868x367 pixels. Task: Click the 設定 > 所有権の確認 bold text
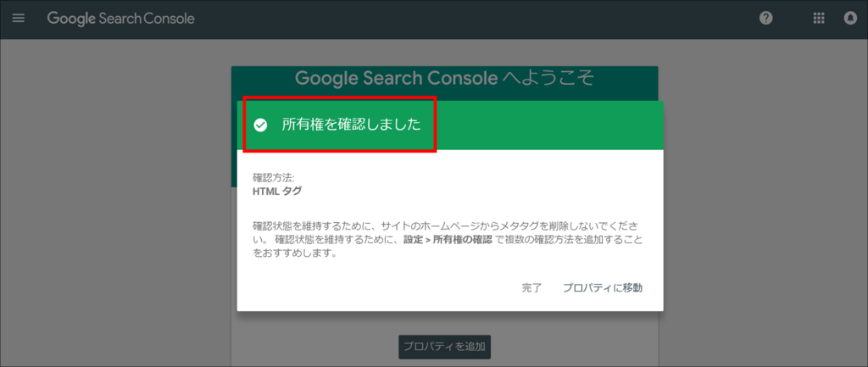point(448,242)
